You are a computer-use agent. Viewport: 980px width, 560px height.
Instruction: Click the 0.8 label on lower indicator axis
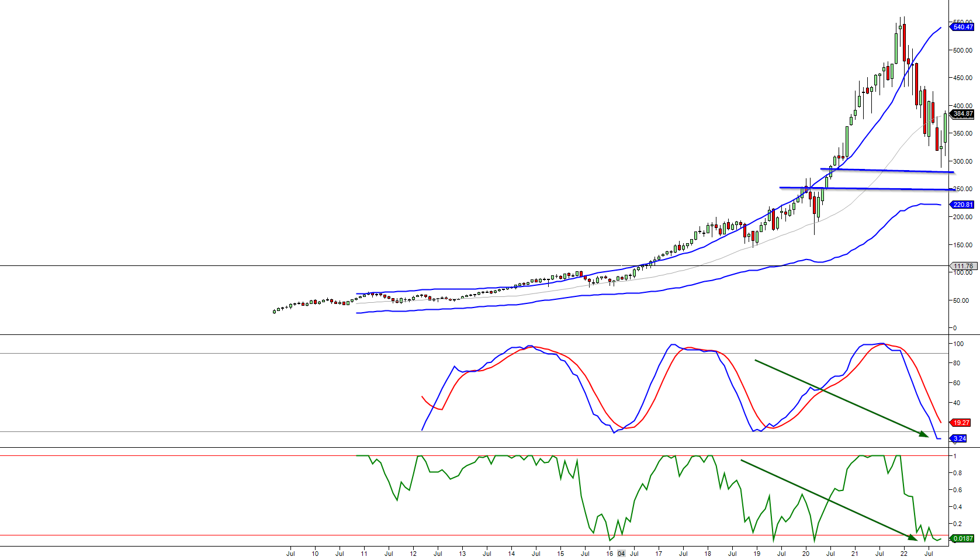pos(958,473)
